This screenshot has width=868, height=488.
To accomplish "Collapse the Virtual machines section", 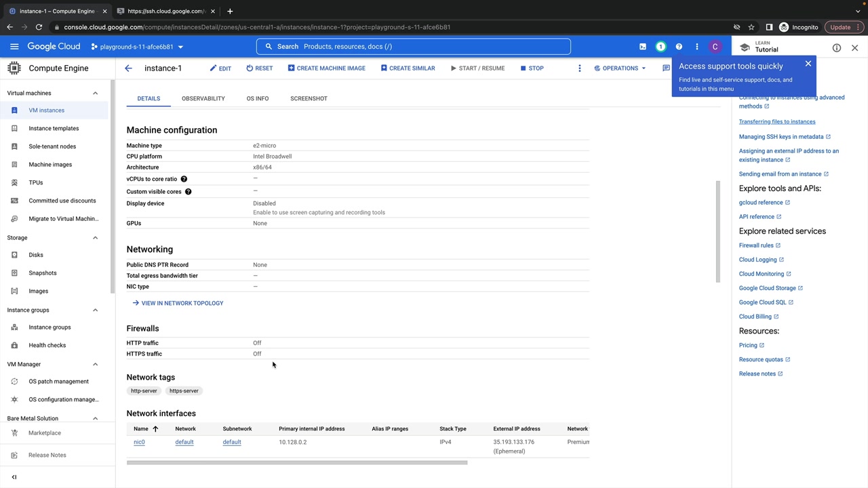I will pos(95,94).
